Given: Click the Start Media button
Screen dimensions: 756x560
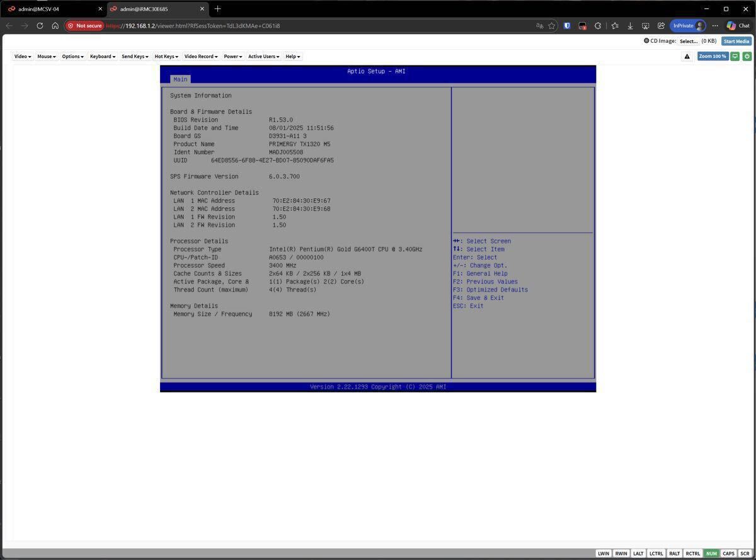Looking at the screenshot, I should point(736,41).
